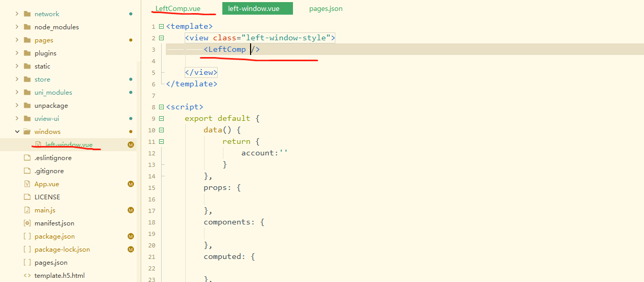Click the Vue file icon beside left-window.vue
Screen dimensions: 644x282
[38, 145]
